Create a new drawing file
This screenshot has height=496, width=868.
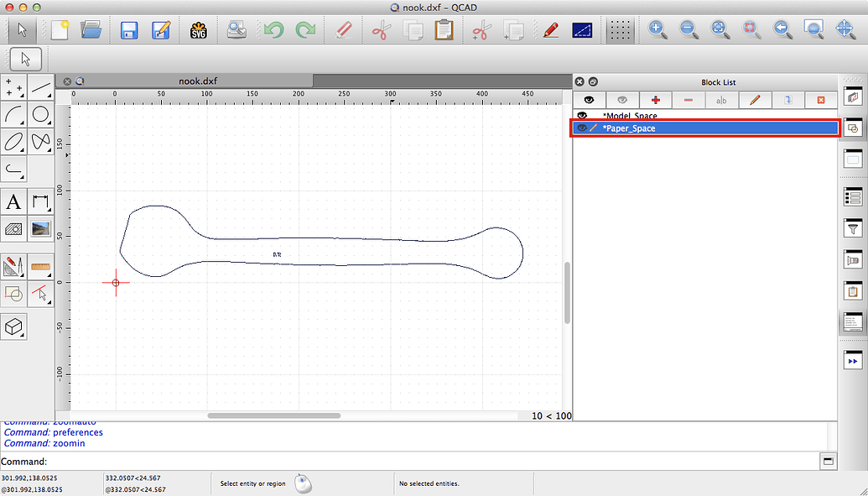click(x=60, y=30)
